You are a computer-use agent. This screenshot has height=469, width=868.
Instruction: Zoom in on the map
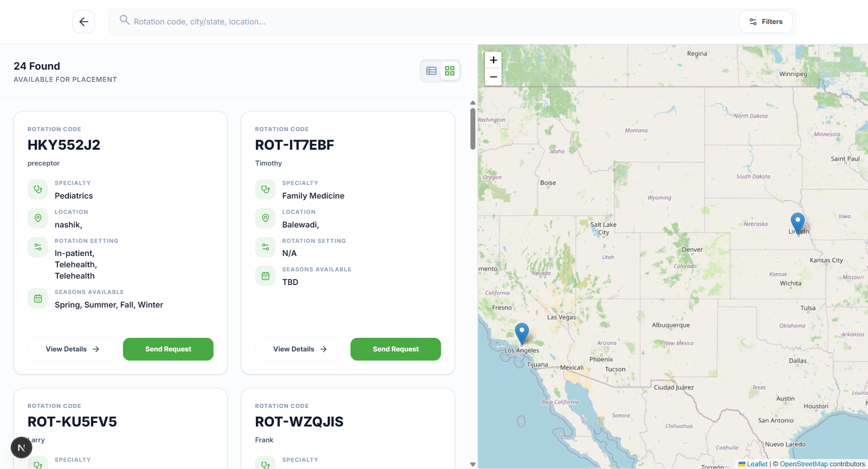pos(493,60)
